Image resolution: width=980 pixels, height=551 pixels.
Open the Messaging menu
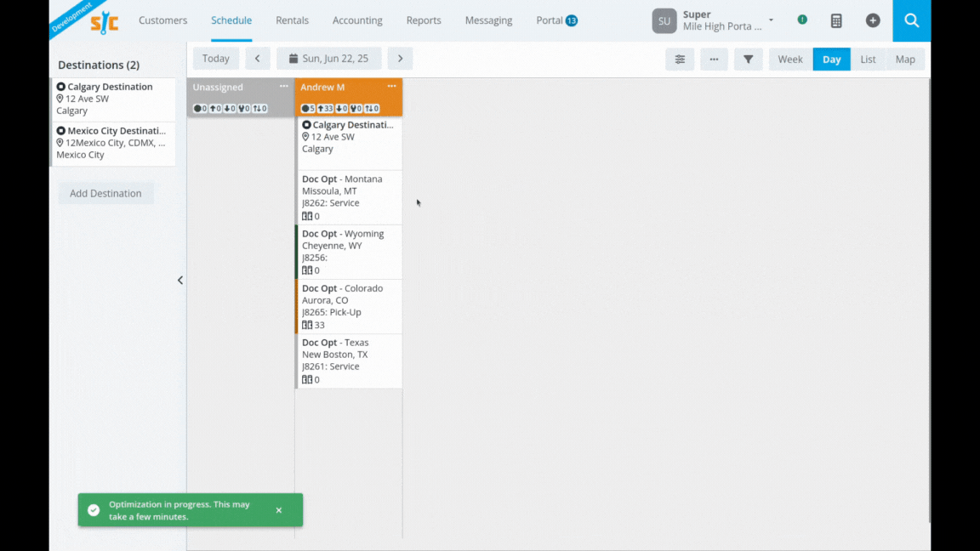pyautogui.click(x=489, y=20)
